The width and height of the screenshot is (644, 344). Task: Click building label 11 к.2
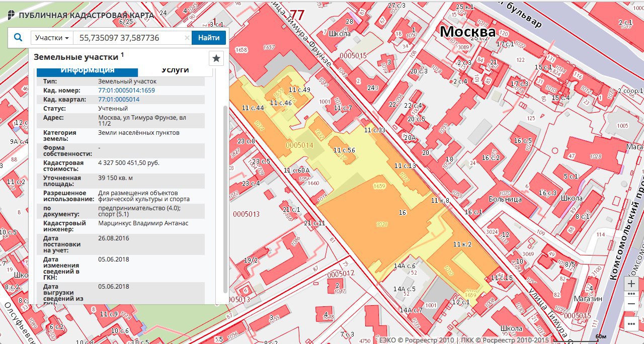[462, 244]
